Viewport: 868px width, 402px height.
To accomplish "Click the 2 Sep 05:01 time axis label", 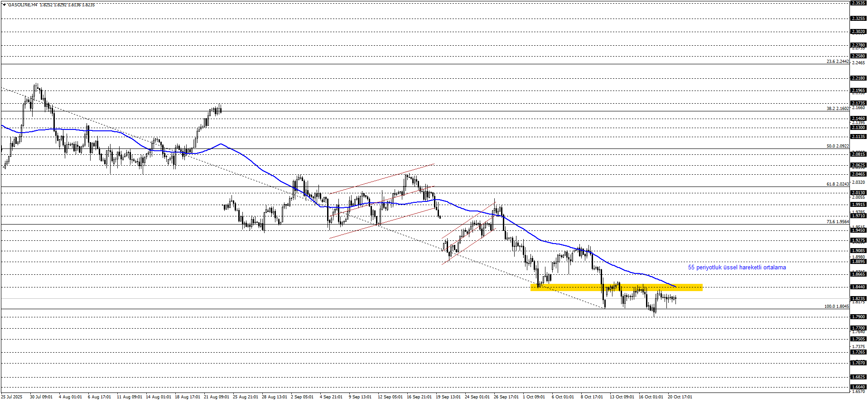I will coord(302,397).
